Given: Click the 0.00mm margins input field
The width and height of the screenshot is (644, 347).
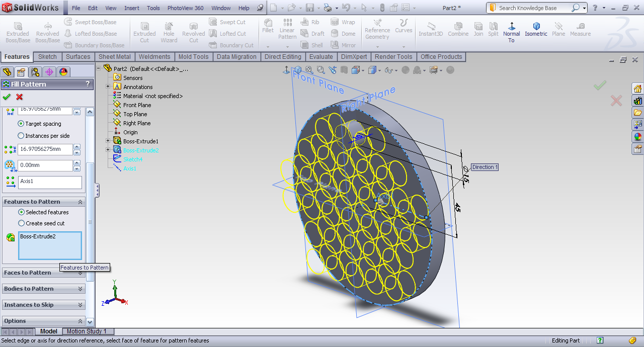Looking at the screenshot, I should [x=45, y=165].
